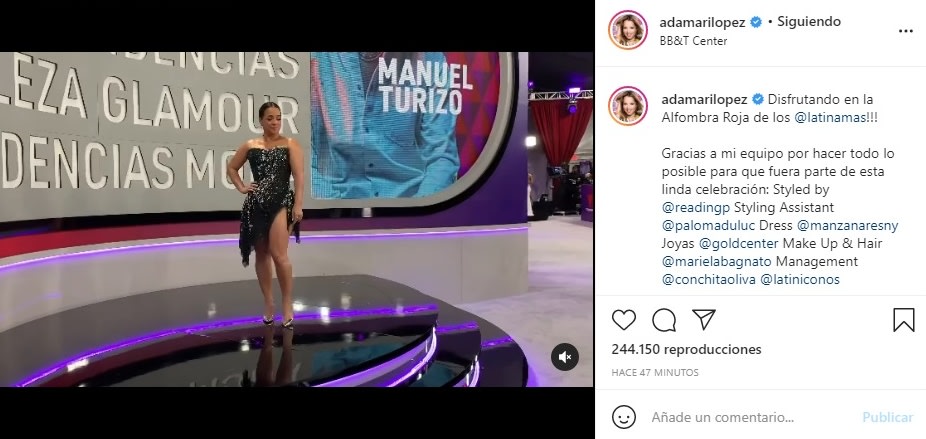Open the three-dot more options menu
Image resolution: width=926 pixels, height=439 pixels.
click(905, 31)
